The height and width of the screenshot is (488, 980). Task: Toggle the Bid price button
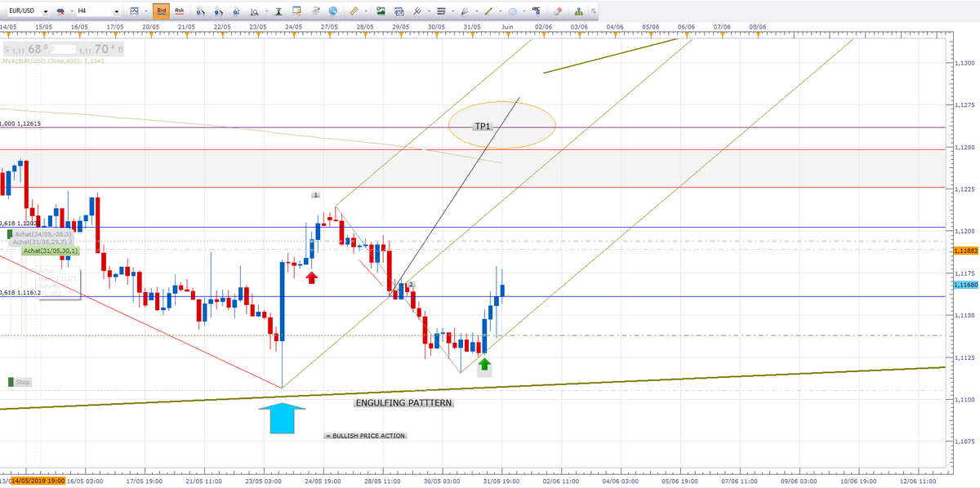[162, 11]
